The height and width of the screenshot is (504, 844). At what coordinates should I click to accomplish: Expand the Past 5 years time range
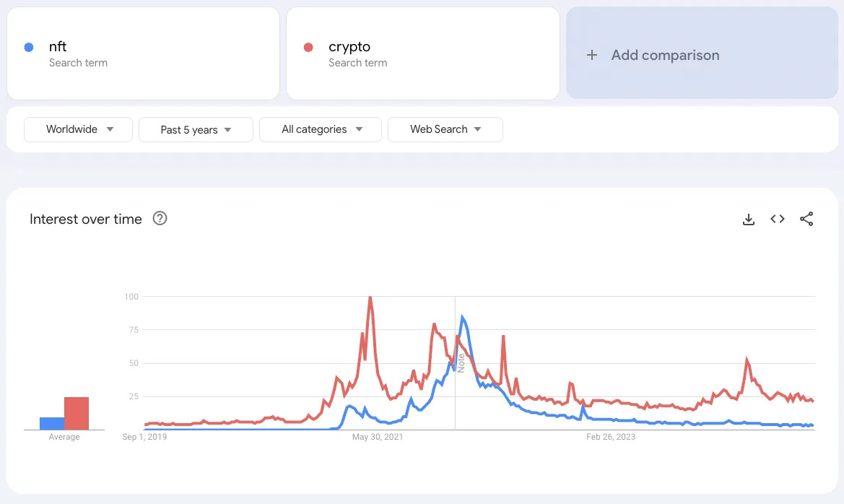tap(196, 130)
